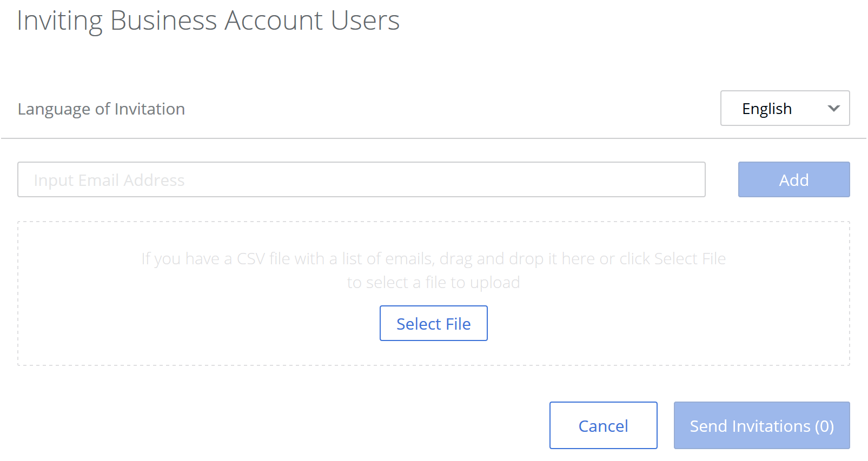Click the Inviting Business Account Users heading

point(208,21)
